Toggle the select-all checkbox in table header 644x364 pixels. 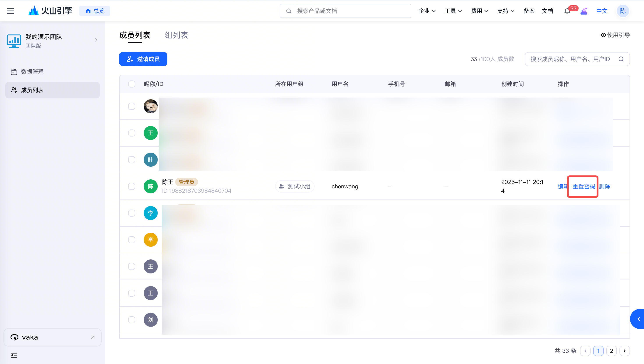[x=132, y=84]
